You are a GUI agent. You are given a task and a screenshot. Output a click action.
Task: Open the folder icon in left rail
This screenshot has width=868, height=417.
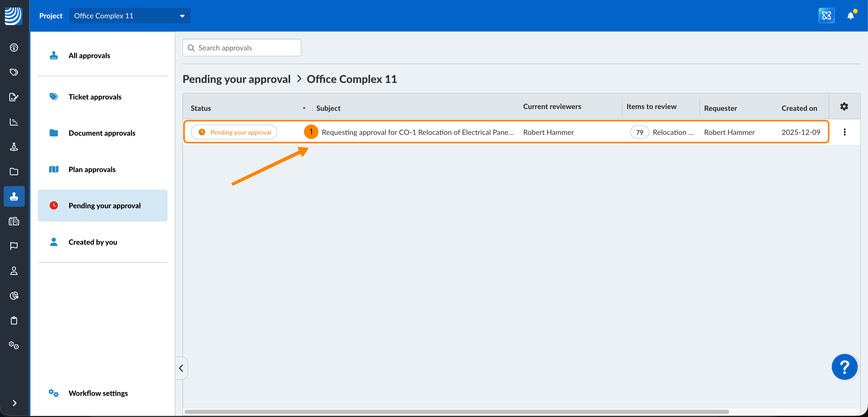[x=14, y=172]
